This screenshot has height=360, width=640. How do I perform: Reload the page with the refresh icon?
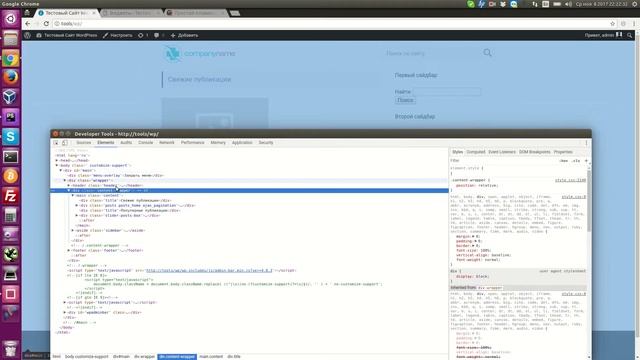(x=46, y=24)
